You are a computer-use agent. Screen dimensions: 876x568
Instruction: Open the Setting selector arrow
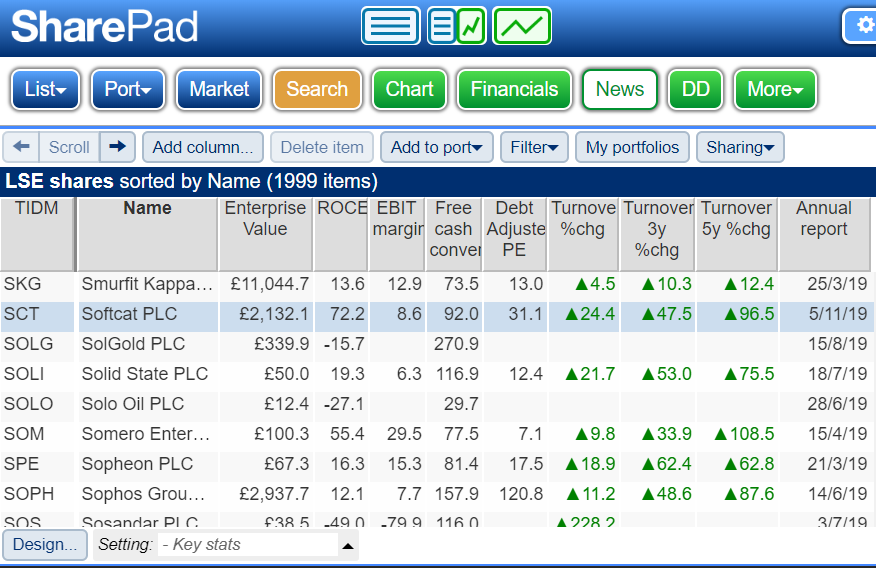tap(348, 545)
